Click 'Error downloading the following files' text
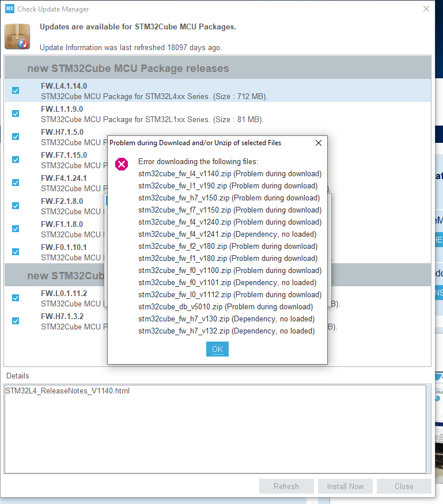This screenshot has height=504, width=443. (198, 162)
